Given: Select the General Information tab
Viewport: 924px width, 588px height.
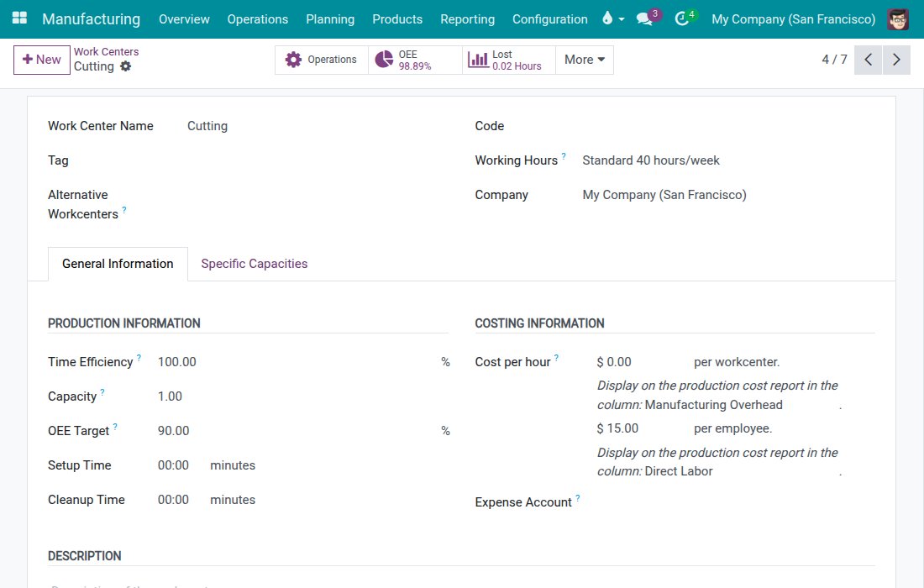Looking at the screenshot, I should point(118,264).
